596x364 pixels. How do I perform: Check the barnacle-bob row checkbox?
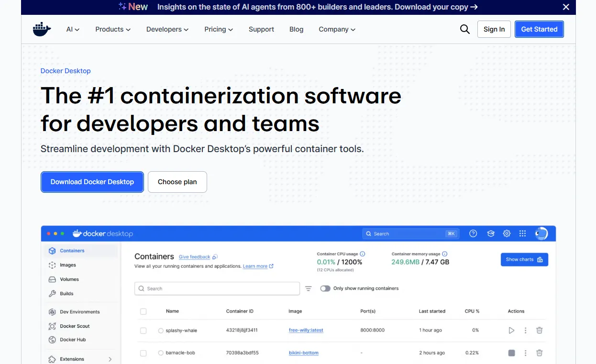click(143, 353)
